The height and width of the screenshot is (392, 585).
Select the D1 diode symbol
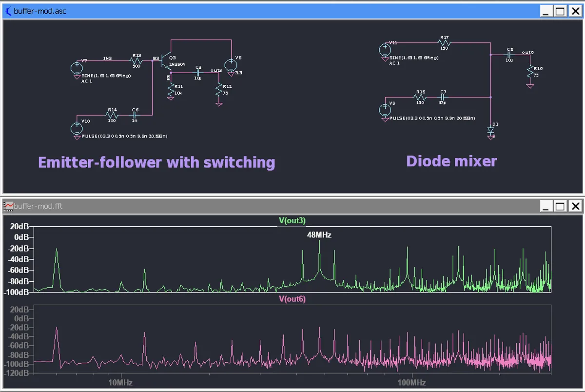point(491,130)
